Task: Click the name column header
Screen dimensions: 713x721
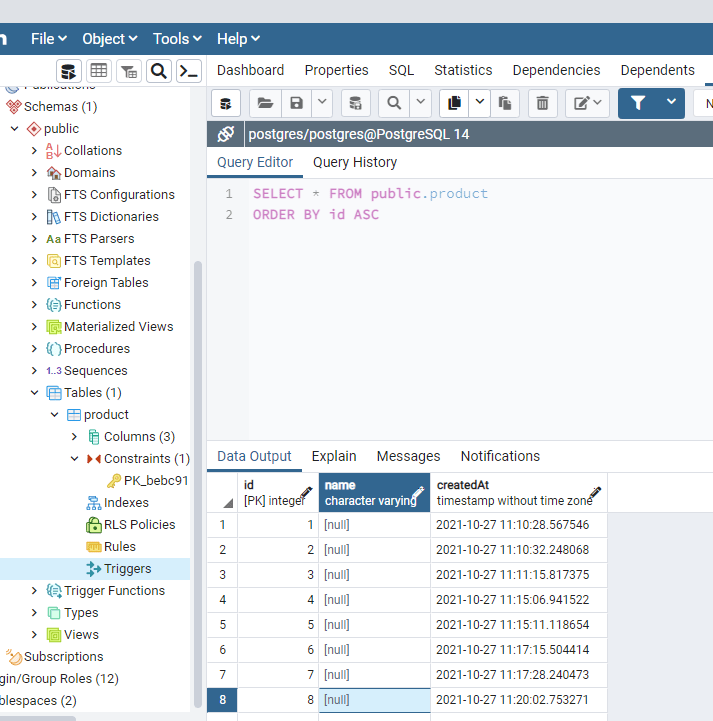Action: coord(374,492)
